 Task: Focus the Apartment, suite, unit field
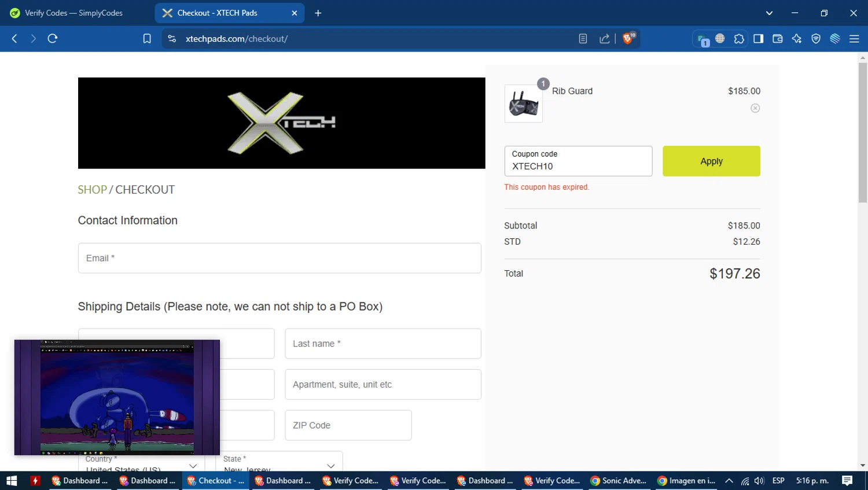383,384
